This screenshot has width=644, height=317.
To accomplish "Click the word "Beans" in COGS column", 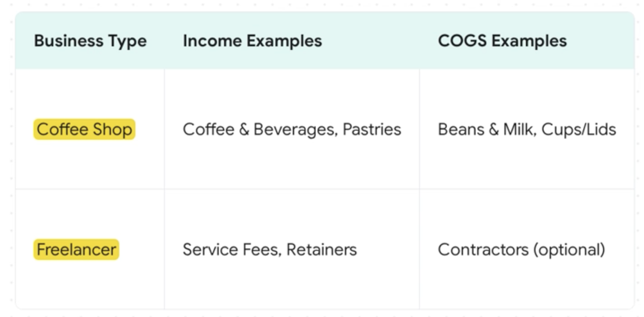I will (x=461, y=129).
